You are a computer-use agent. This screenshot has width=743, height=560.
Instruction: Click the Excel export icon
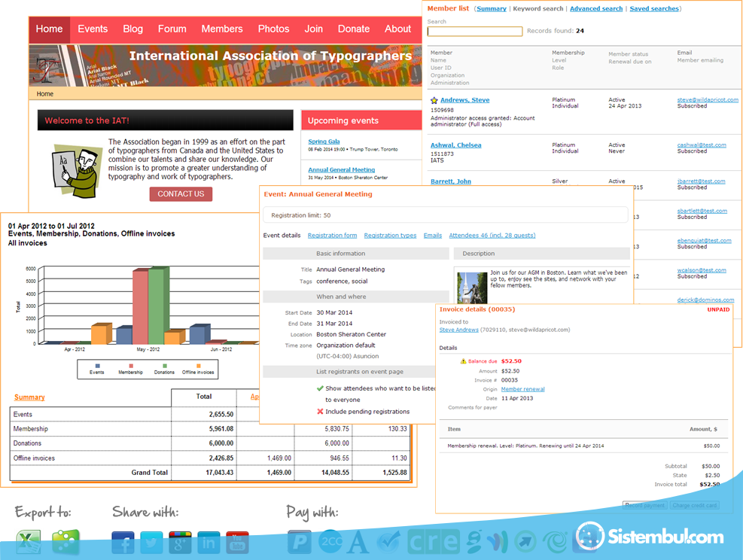point(29,542)
